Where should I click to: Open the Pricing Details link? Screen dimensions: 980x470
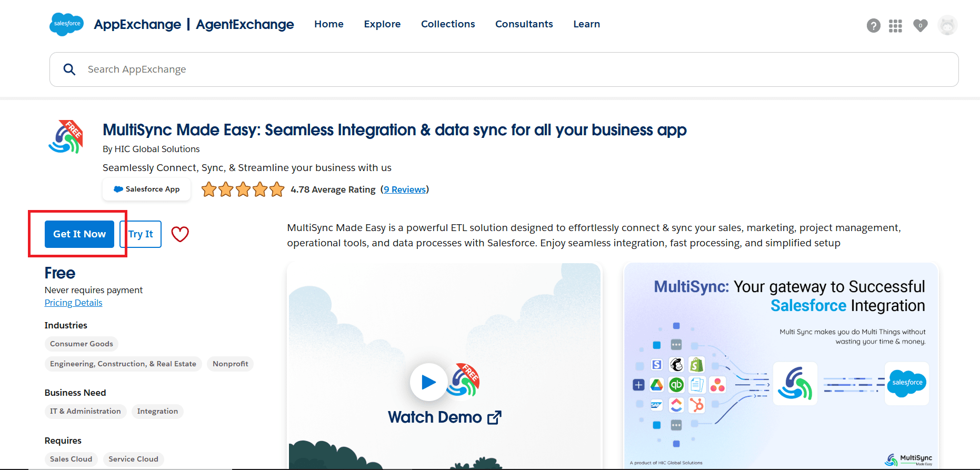tap(74, 303)
